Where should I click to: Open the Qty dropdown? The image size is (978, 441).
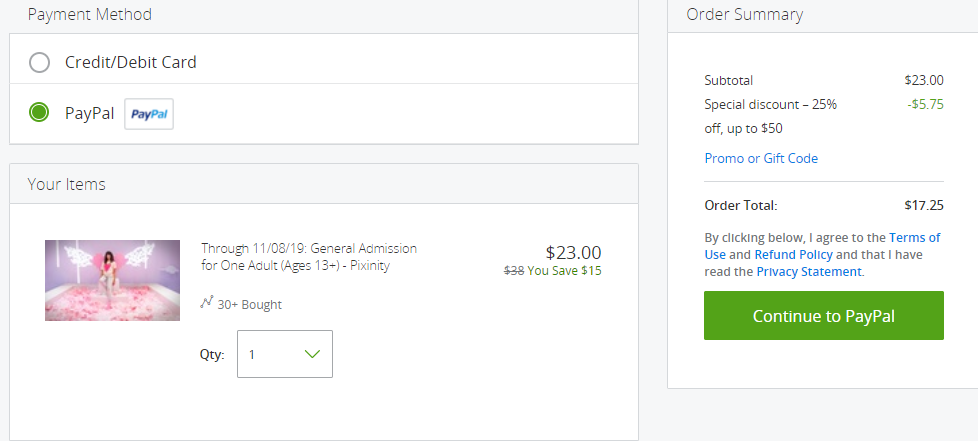pyautogui.click(x=284, y=354)
